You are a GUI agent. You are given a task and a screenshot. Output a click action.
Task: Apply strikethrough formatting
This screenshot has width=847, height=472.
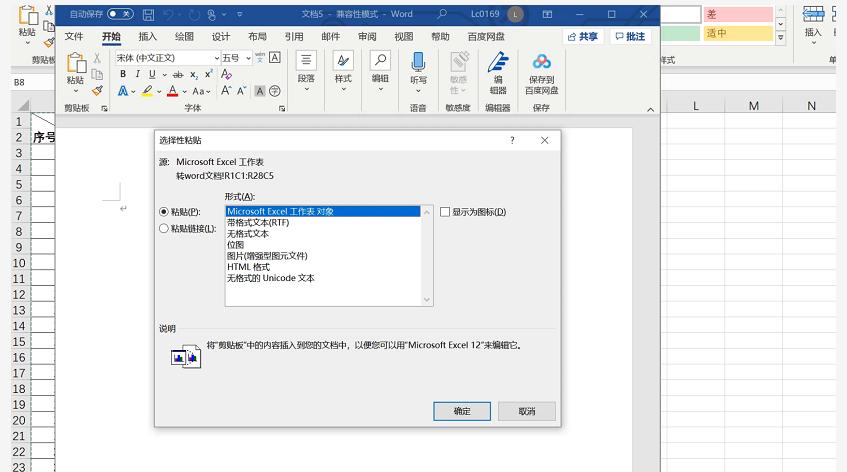pyautogui.click(x=178, y=75)
